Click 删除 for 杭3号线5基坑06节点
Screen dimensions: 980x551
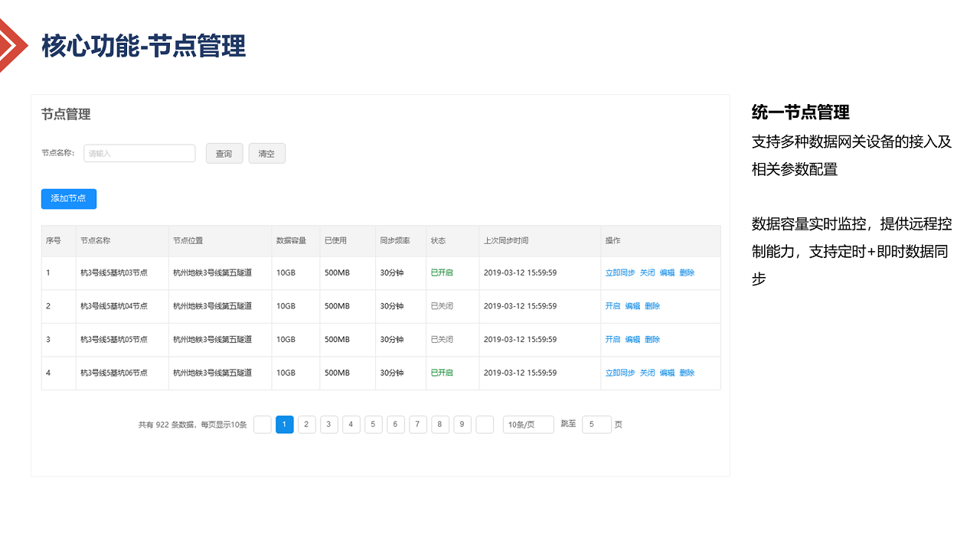pos(687,373)
